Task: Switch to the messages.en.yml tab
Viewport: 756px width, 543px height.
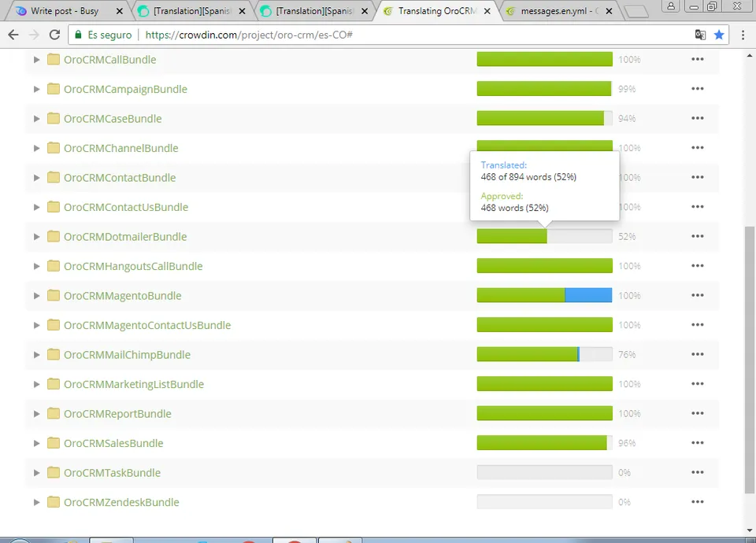Action: tap(559, 10)
